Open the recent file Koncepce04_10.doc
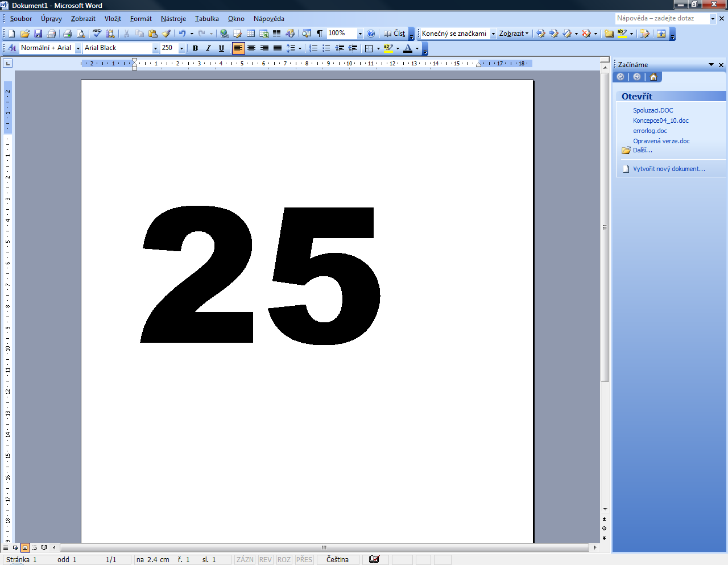 click(661, 121)
